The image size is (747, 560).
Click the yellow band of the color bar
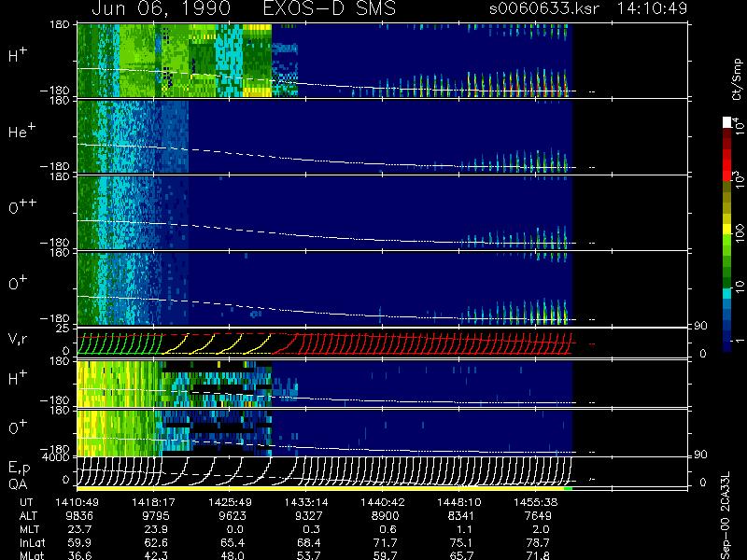pyautogui.click(x=727, y=231)
